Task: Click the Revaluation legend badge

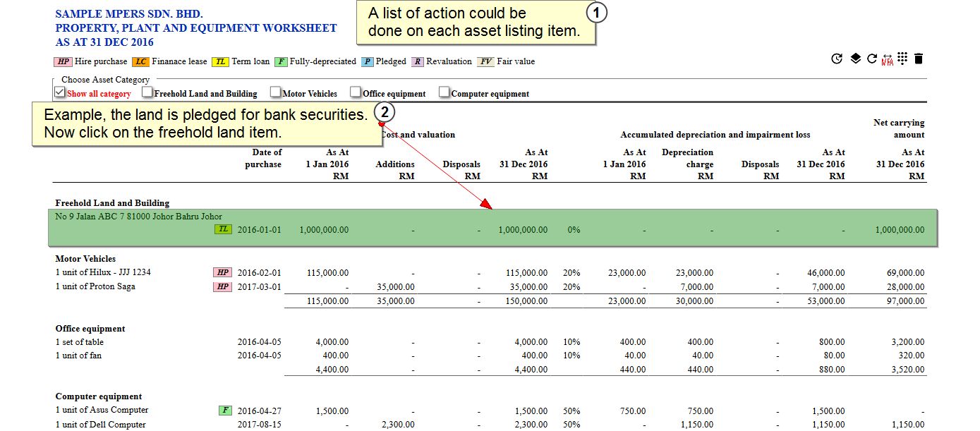Action: coord(418,62)
